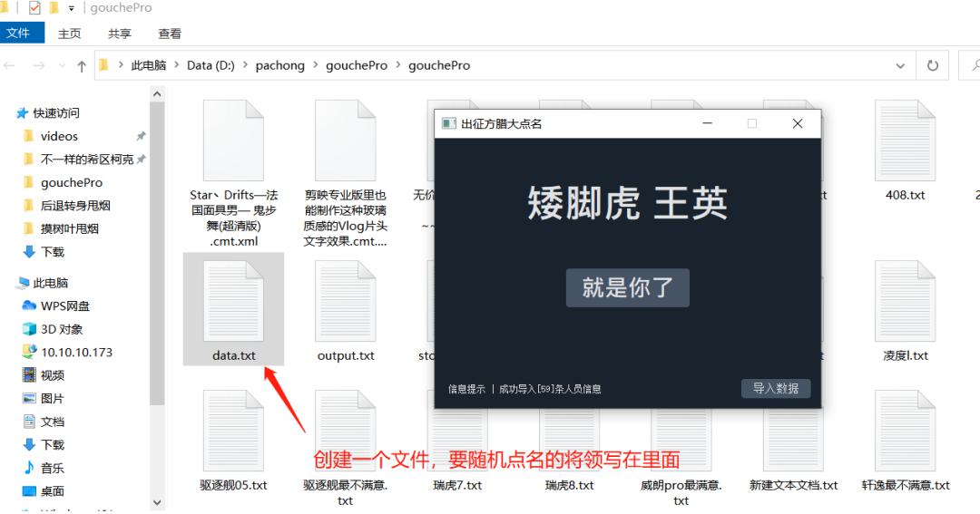Switch to the 查看 ribbon tab
The height and width of the screenshot is (514, 980).
pos(170,34)
